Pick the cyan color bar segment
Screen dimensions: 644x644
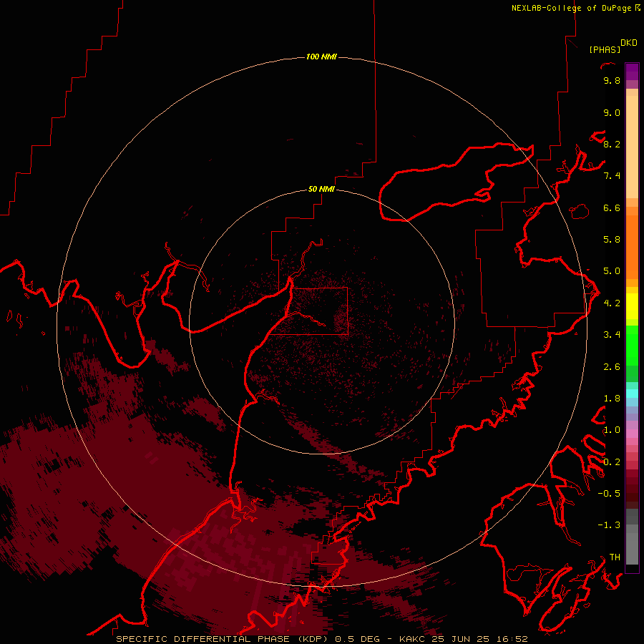point(632,394)
